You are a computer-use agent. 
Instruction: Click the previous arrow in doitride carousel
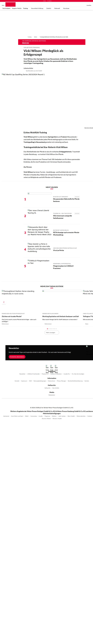4,302
